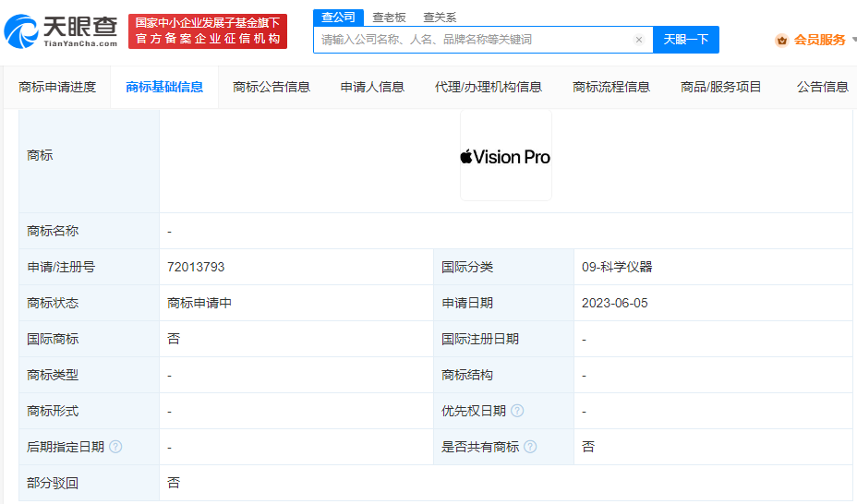Select the 商标申请中 status text
857x504 pixels.
[x=199, y=303]
